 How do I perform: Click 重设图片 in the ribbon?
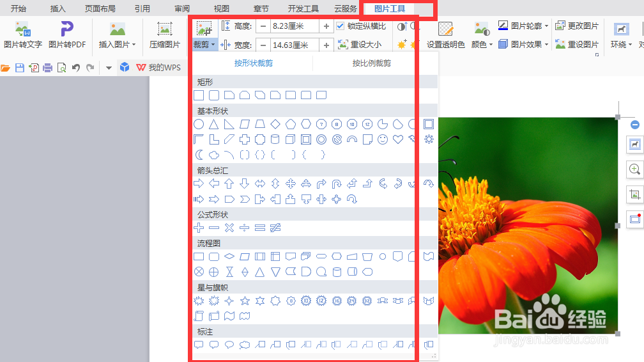coord(577,44)
